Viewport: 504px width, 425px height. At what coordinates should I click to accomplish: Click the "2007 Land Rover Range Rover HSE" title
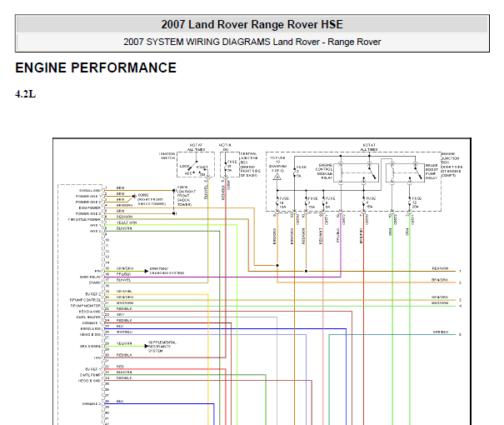click(252, 24)
